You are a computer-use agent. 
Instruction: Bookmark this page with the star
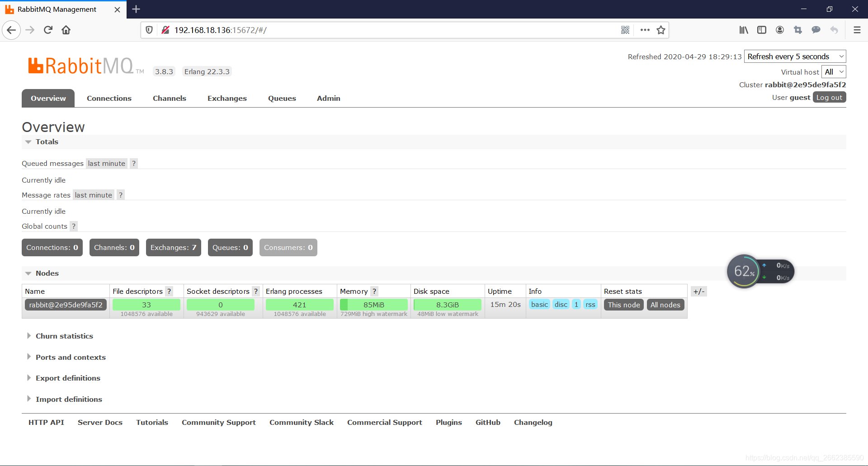point(661,30)
